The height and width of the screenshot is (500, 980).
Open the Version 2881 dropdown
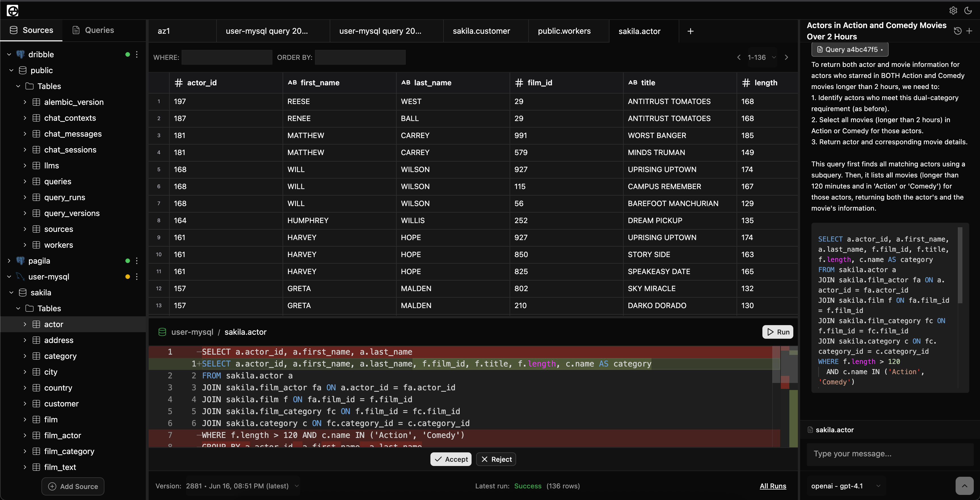pos(242,486)
